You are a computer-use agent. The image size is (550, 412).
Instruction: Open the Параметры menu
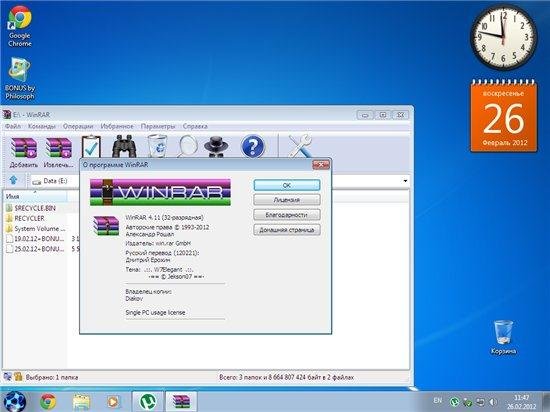coord(158,126)
